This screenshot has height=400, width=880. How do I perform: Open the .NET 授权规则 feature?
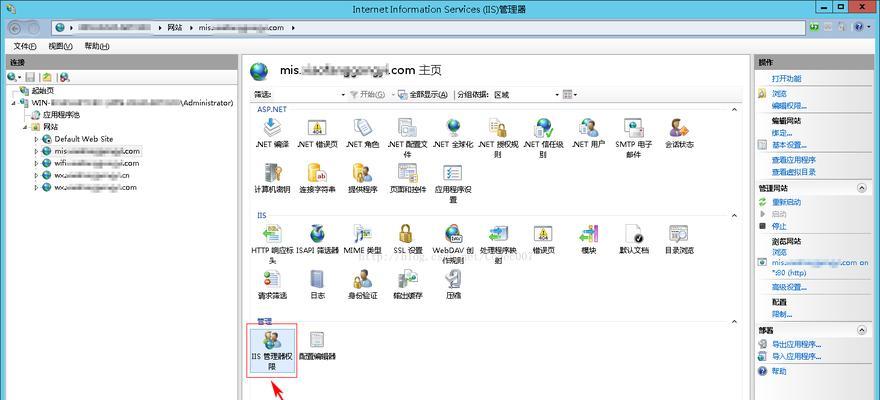[498, 138]
